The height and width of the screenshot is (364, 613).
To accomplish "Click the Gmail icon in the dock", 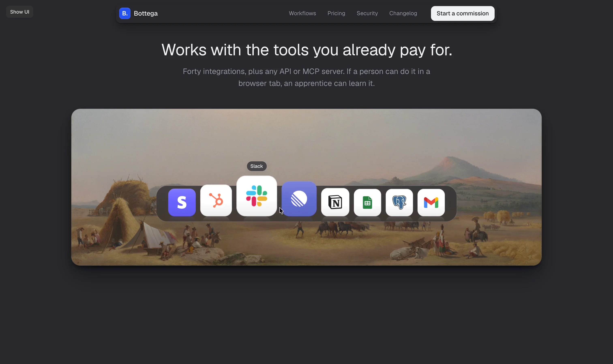I will coord(431,203).
